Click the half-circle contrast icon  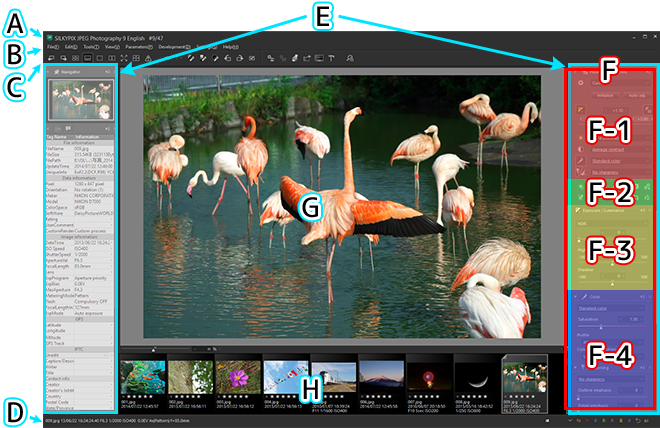[x=580, y=149]
